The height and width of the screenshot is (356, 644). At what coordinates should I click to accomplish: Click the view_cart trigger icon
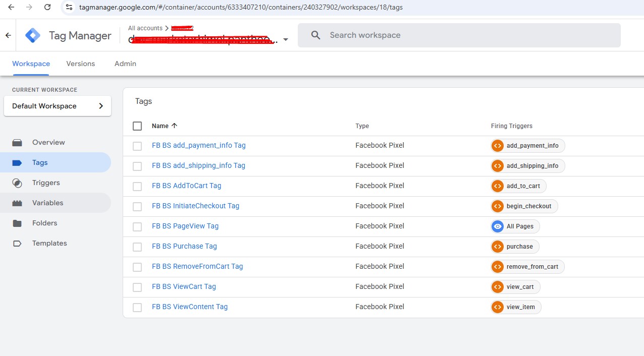(x=498, y=287)
